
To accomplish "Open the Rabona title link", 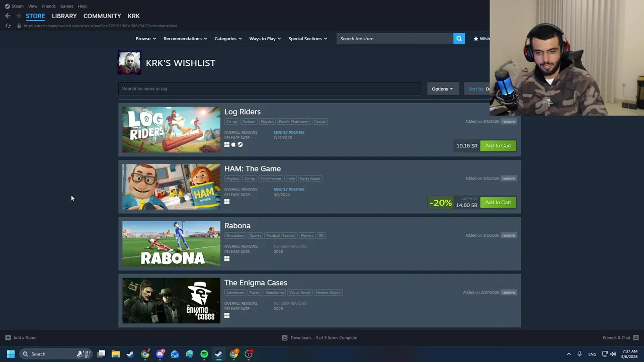I will 237,226.
